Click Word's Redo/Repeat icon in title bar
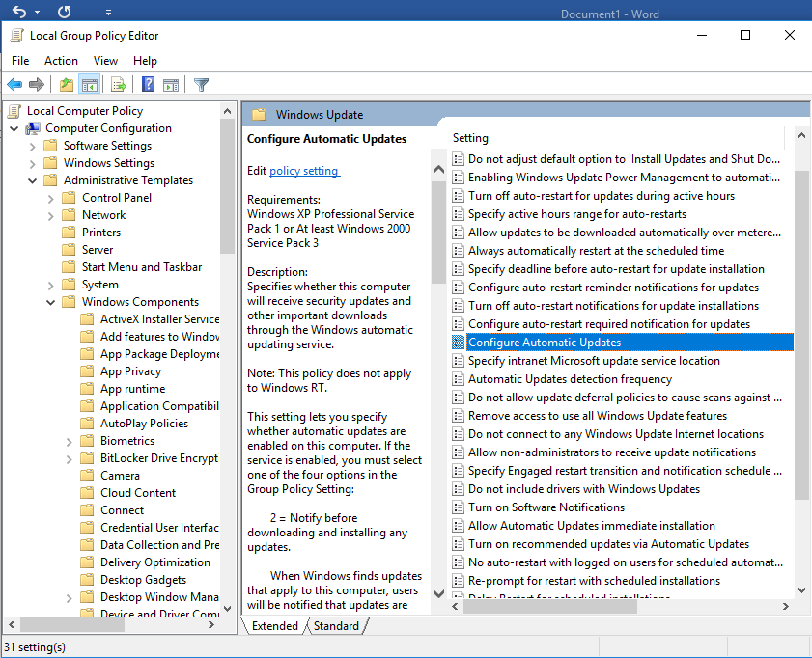The image size is (812, 658). tap(65, 11)
